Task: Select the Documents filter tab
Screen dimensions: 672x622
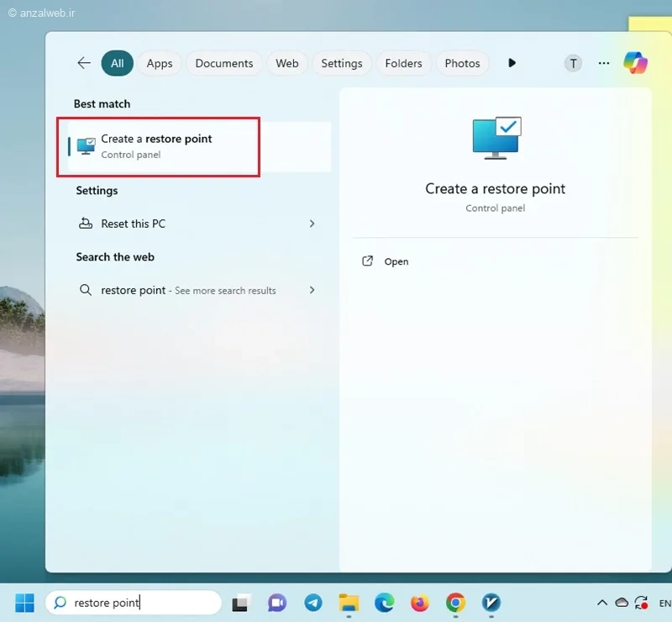Action: click(x=224, y=64)
